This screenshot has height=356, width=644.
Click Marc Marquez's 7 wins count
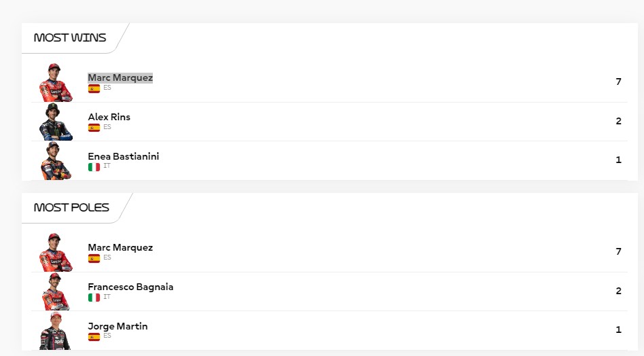tap(619, 82)
